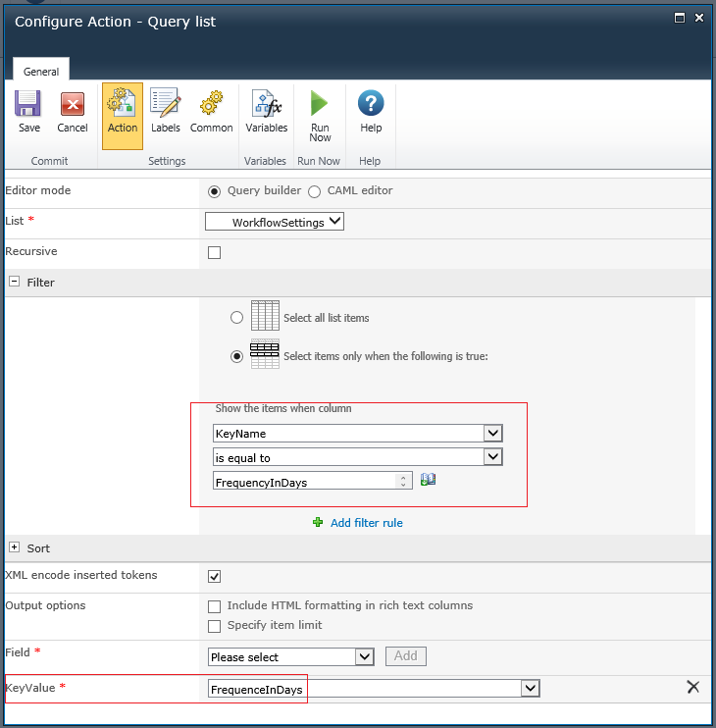Tick the Specify item limit checkbox
Image resolution: width=716 pixels, height=728 pixels.
[x=215, y=626]
